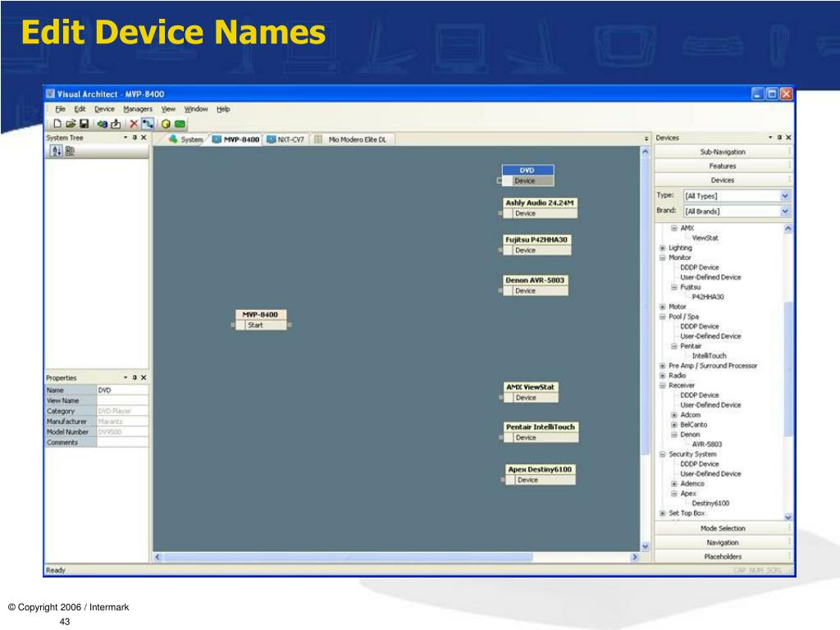
Task: Click the Navigation section button
Action: point(723,543)
